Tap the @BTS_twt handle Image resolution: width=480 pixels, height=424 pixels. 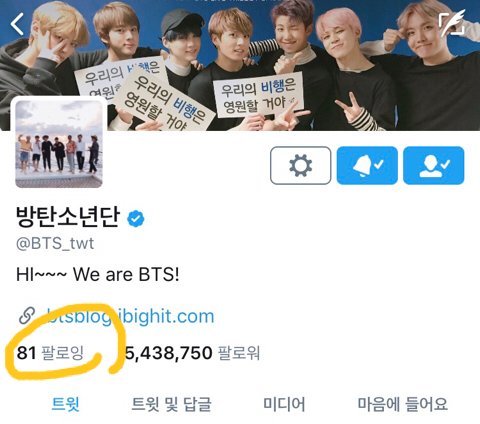click(x=55, y=244)
